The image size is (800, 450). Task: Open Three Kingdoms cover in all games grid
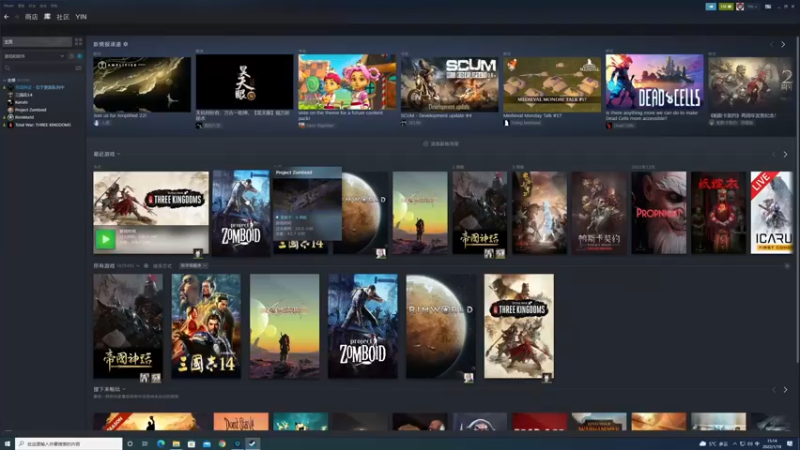[x=519, y=326]
